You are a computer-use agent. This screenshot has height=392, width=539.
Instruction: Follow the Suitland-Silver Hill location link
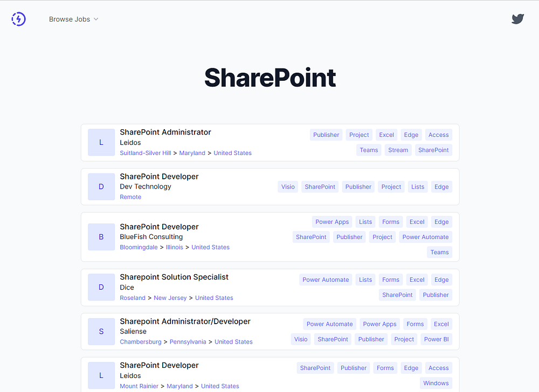(x=146, y=153)
